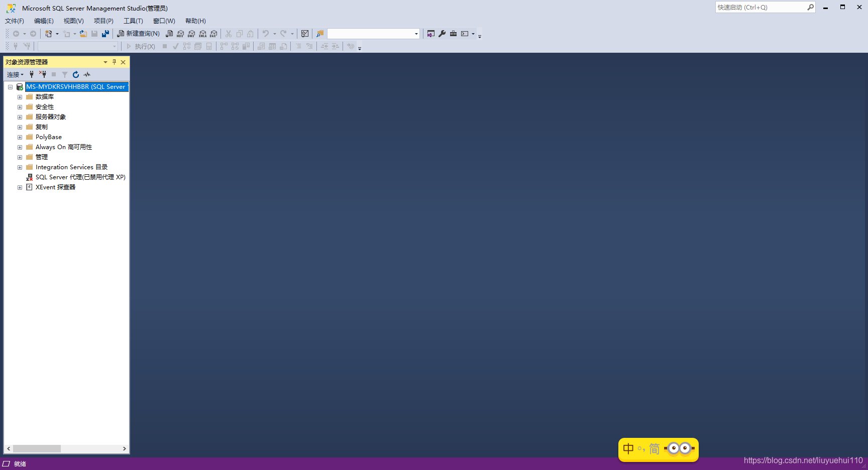868x470 pixels.
Task: Open the Find combo box dropdown arrow
Action: [416, 34]
